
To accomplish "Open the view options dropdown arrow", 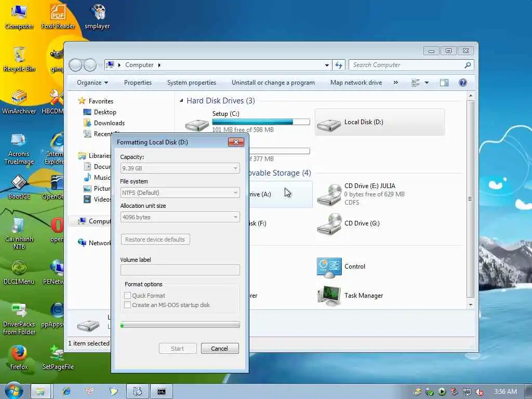I will pos(427,83).
